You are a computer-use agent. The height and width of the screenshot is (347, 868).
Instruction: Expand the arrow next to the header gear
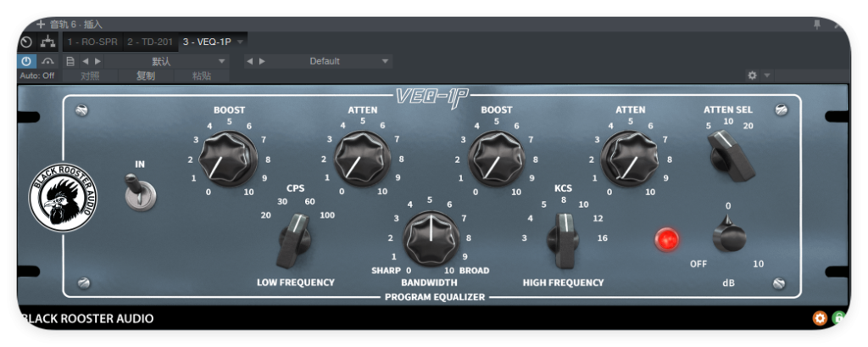(x=766, y=76)
